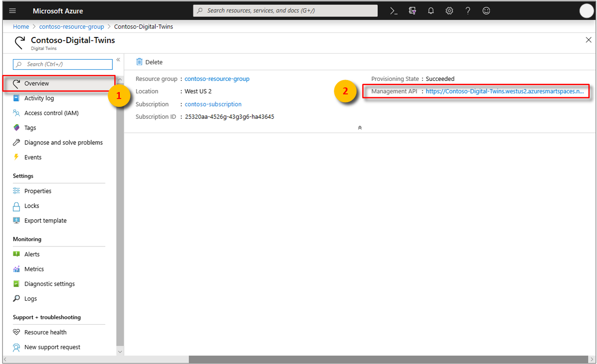Select Overview in the resource menu
The image size is (597, 364).
tap(59, 83)
